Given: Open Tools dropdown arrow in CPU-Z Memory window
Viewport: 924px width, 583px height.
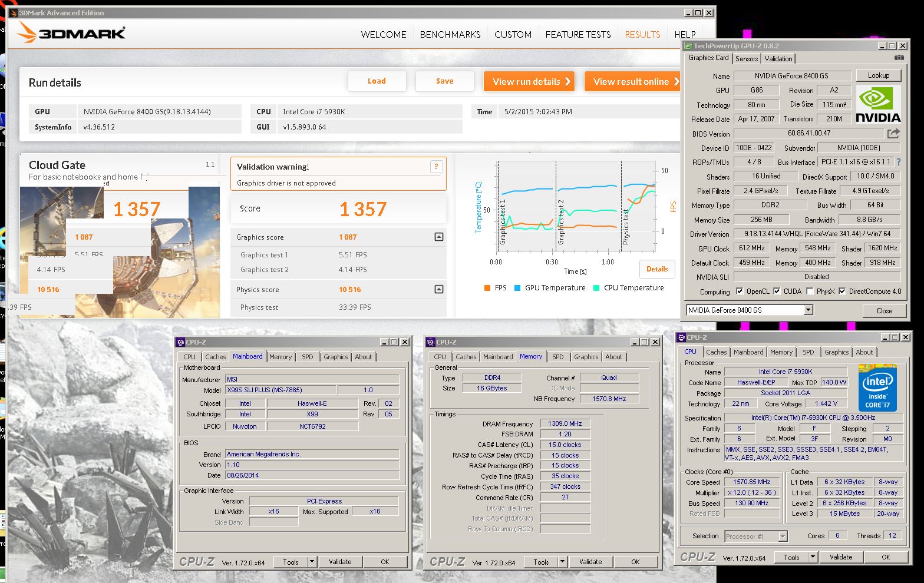Looking at the screenshot, I should (562, 562).
